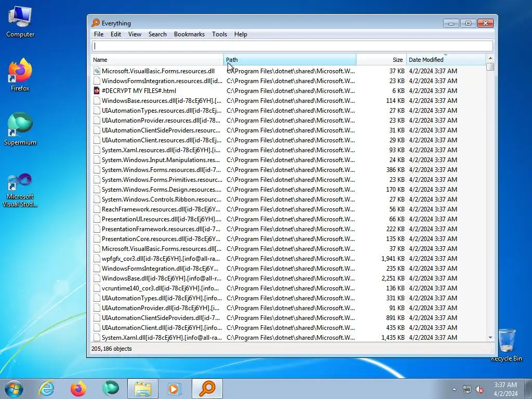Open the taskbar clock showing 3:37 AM
This screenshot has width=532, height=399.
pyautogui.click(x=506, y=389)
